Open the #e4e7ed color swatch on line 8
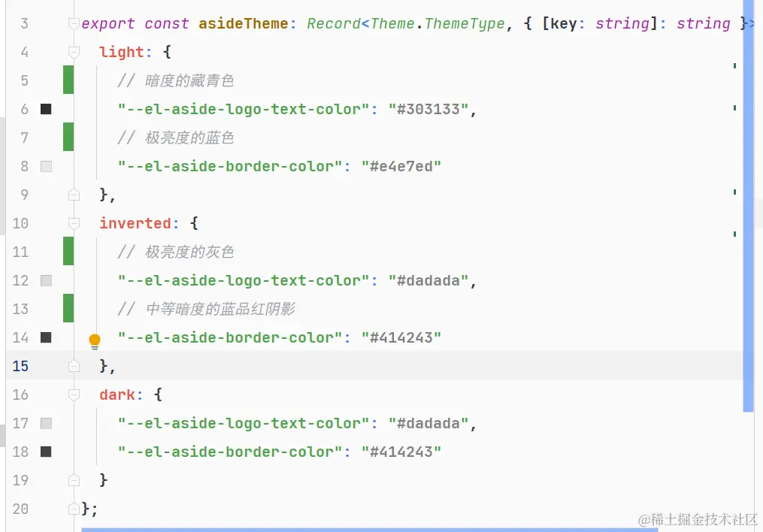Viewport: 763px width, 532px height. click(x=46, y=166)
